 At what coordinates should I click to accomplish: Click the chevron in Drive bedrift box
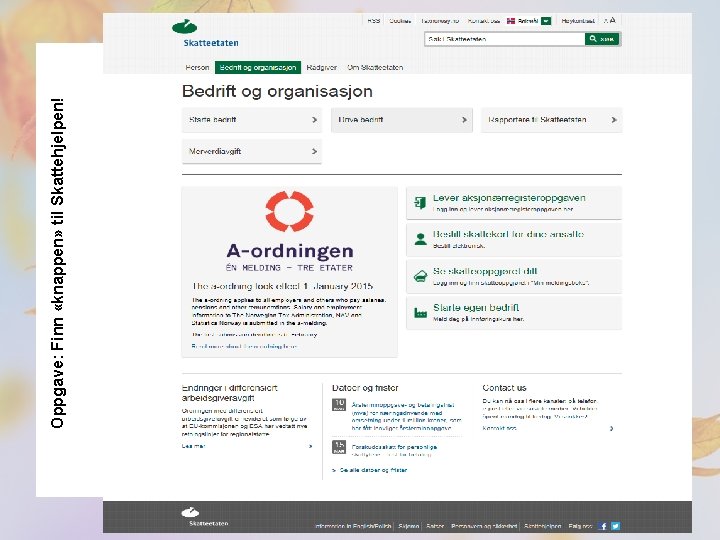coord(464,120)
